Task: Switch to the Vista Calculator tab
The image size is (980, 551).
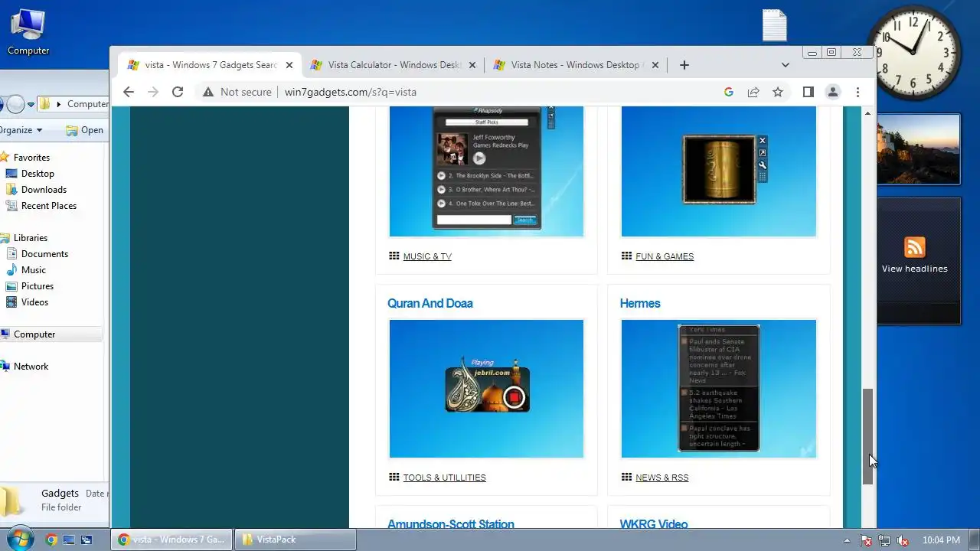Action: [x=393, y=65]
